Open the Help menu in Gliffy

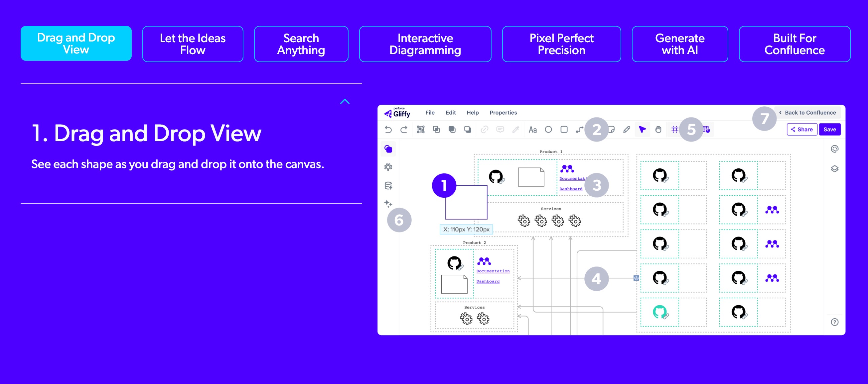point(473,113)
